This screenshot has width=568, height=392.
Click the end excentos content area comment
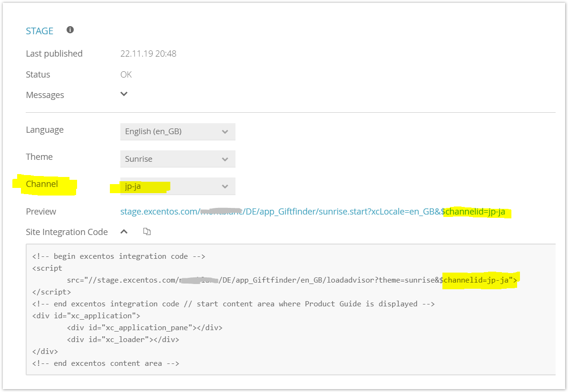[x=106, y=363]
